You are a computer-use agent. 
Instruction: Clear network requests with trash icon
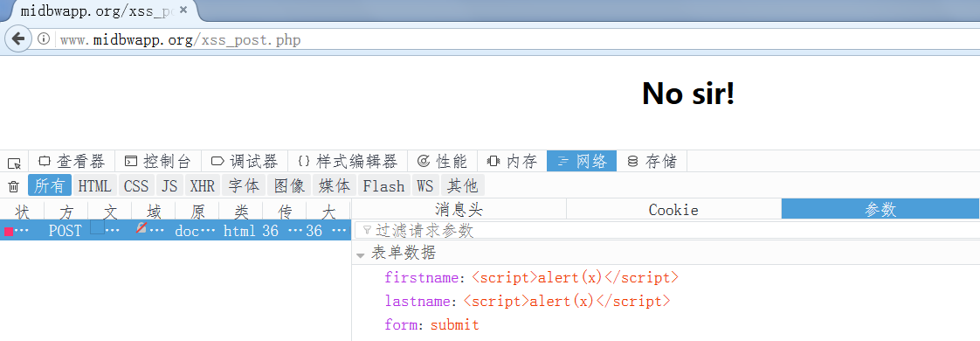click(x=14, y=186)
